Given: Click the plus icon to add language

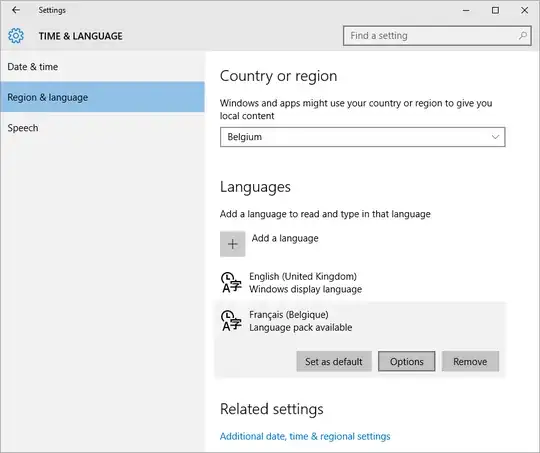Looking at the screenshot, I should [x=232, y=244].
